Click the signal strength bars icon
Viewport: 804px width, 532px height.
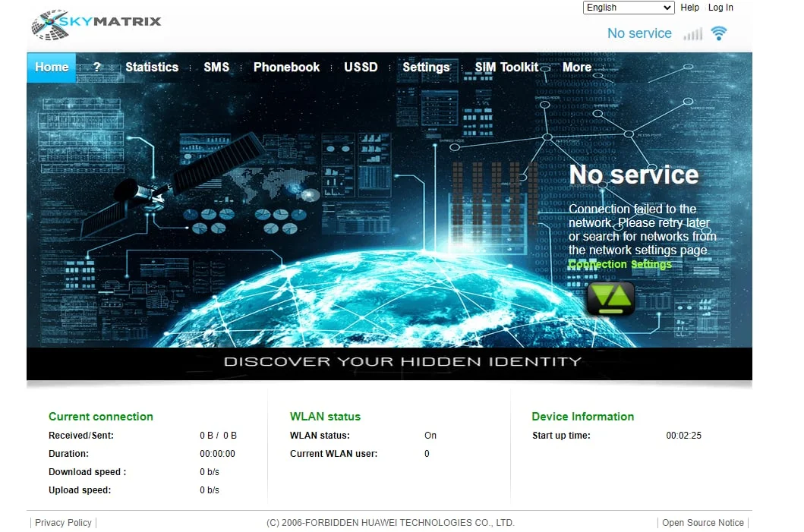pos(692,34)
